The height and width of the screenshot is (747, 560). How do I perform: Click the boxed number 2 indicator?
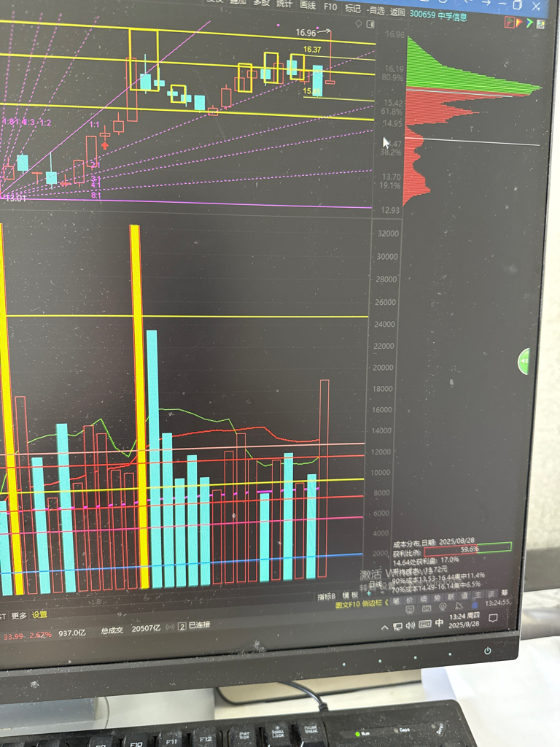pos(182,626)
